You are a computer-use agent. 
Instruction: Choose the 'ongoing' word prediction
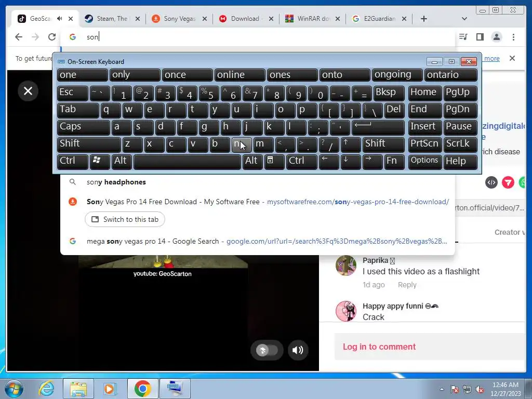pyautogui.click(x=397, y=75)
